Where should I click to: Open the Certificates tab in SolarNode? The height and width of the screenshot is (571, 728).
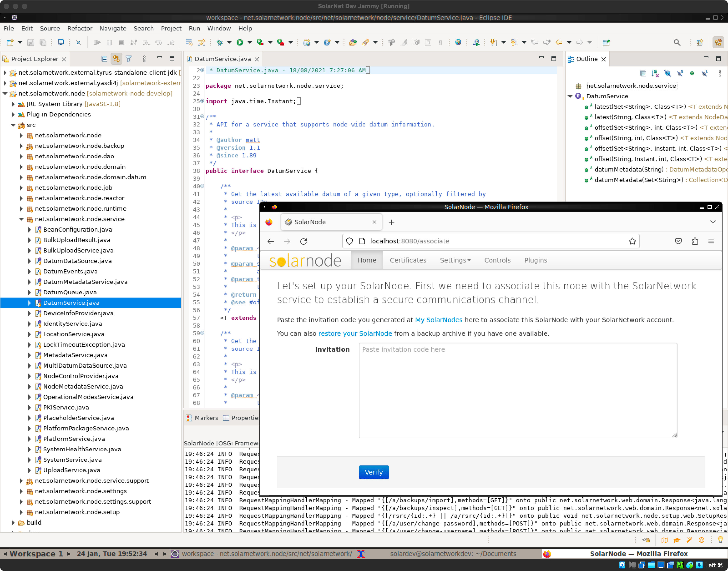[x=408, y=260]
